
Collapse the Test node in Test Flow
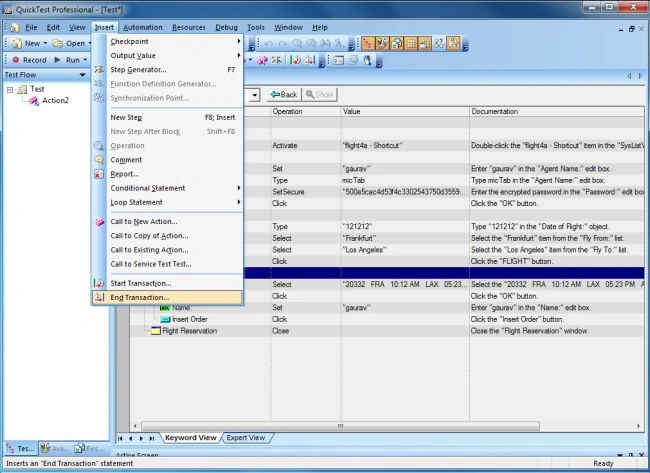(x=10, y=89)
